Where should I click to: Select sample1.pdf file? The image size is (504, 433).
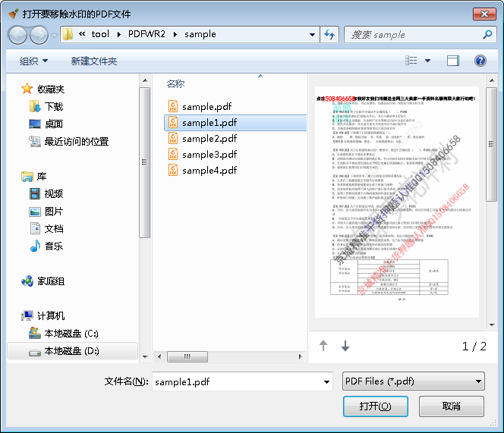tap(235, 122)
